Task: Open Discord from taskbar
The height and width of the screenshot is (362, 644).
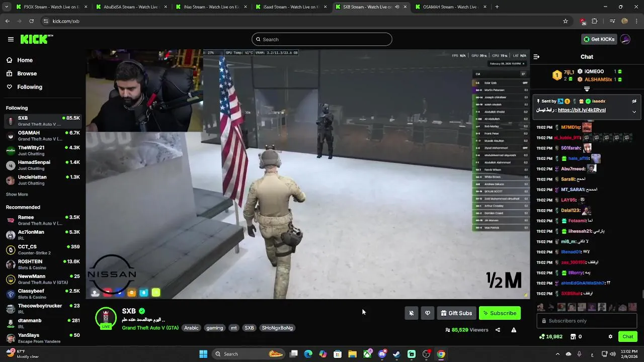Action: point(382,354)
